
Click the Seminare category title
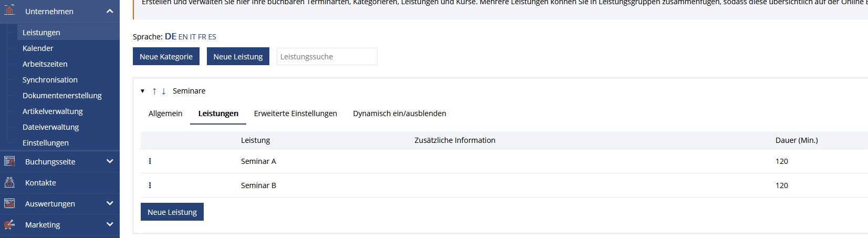click(189, 91)
